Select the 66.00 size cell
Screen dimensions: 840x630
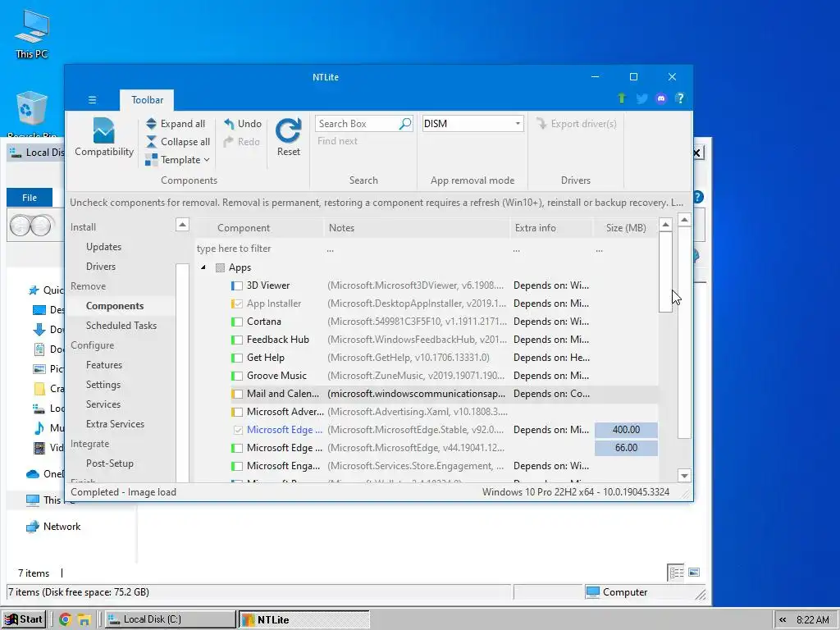click(x=626, y=448)
